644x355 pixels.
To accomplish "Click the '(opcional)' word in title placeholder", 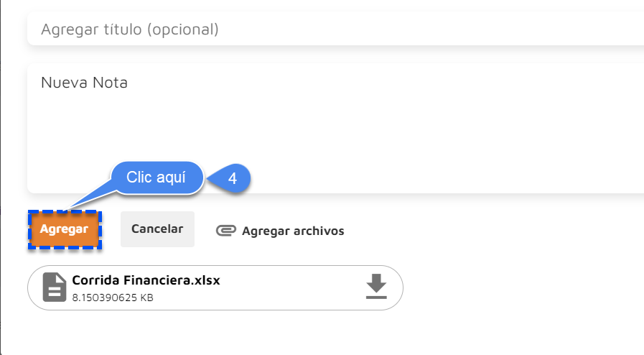I will [x=183, y=29].
